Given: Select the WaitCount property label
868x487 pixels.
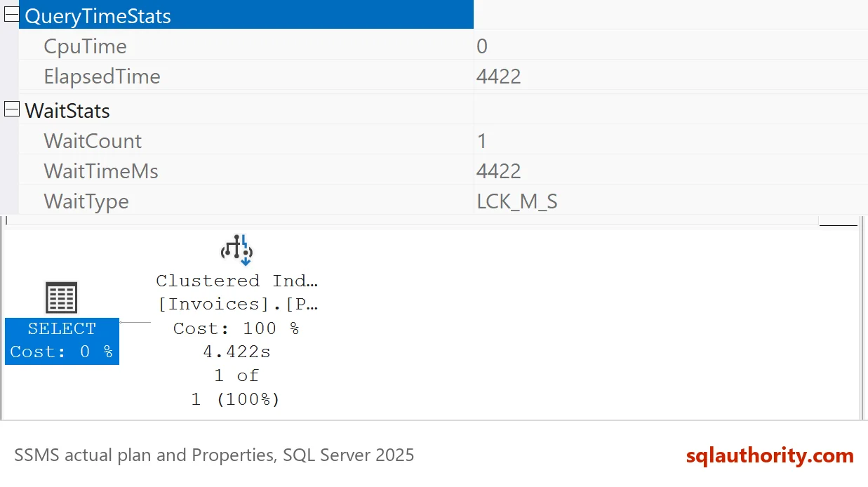Looking at the screenshot, I should (x=93, y=141).
